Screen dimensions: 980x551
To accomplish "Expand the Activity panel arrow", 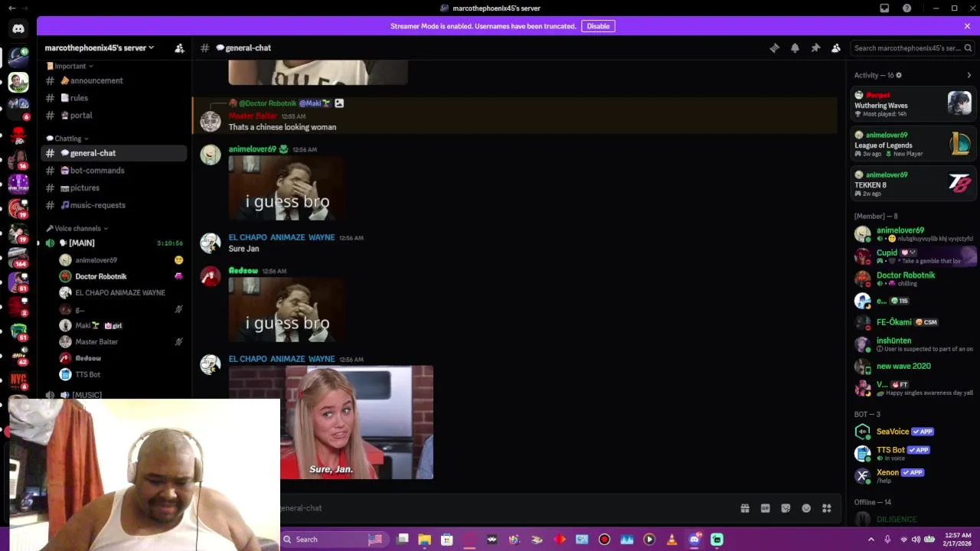I will pos(969,75).
